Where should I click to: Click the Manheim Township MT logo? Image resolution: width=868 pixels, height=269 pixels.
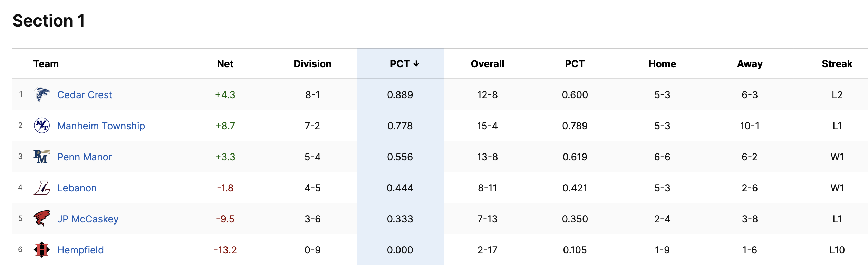(42, 126)
